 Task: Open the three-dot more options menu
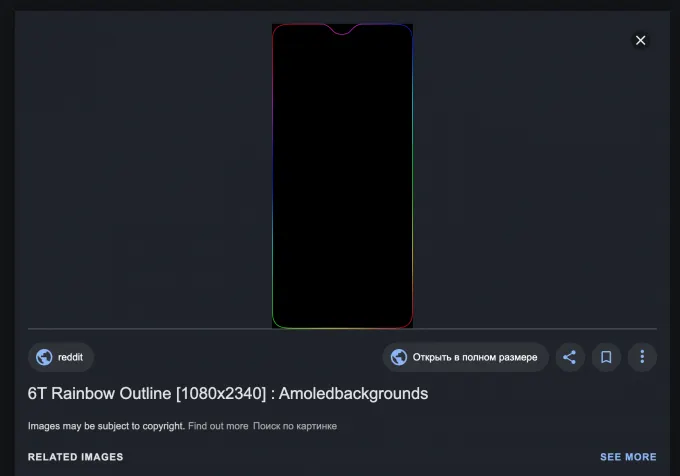click(x=642, y=357)
